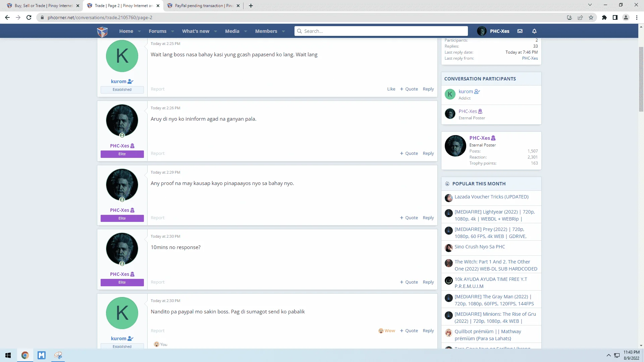644x362 pixels.
Task: Click the Wow reaction on 2:30 PM kurom message
Action: pos(387,331)
